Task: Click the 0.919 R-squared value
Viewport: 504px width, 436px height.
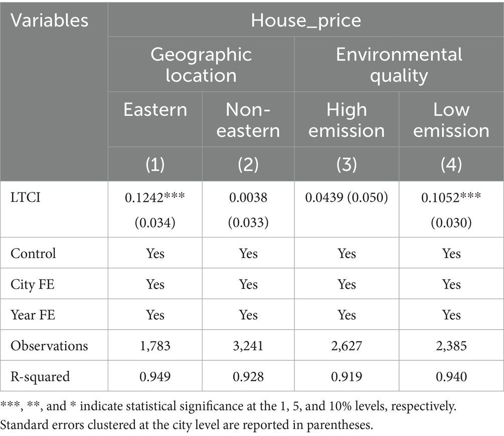Action: point(347,376)
